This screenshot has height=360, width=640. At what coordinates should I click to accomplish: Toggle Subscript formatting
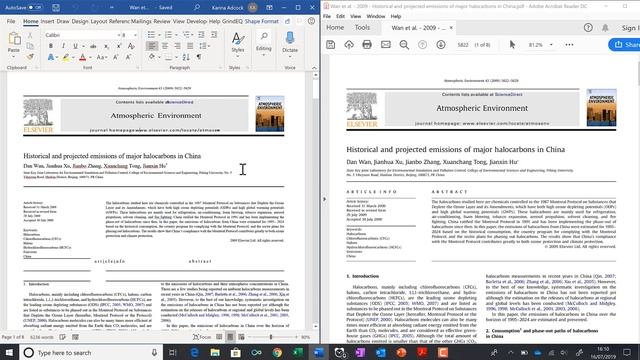click(x=106, y=46)
